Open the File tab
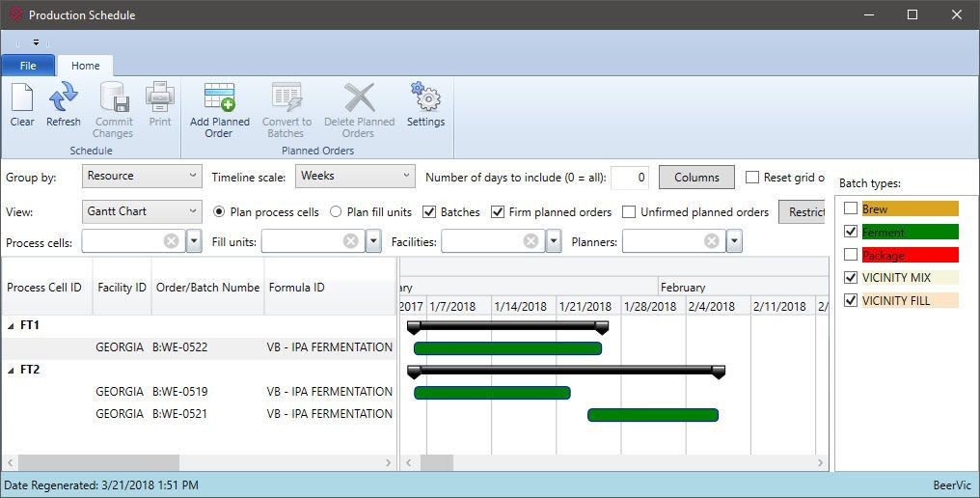The width and height of the screenshot is (980, 498). tap(28, 66)
